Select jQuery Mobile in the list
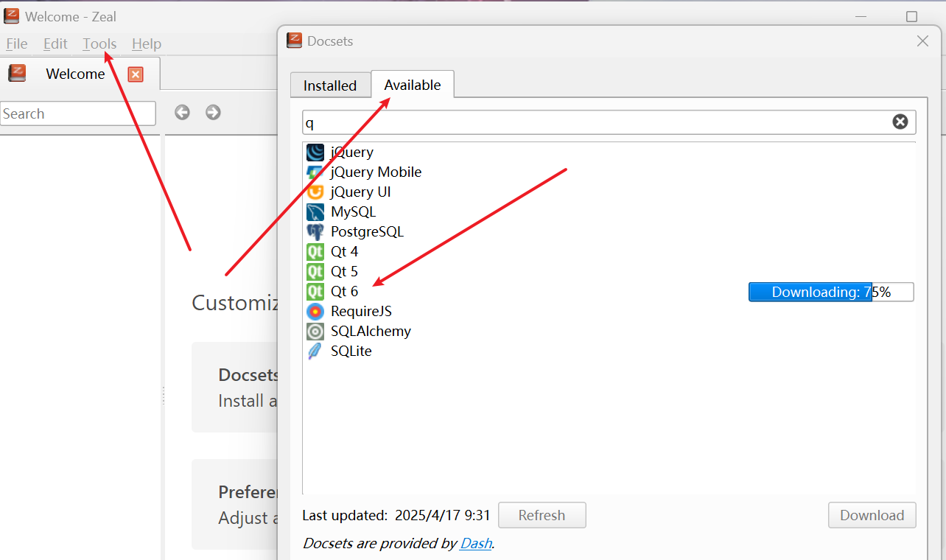Viewport: 946px width, 560px height. click(x=609, y=172)
